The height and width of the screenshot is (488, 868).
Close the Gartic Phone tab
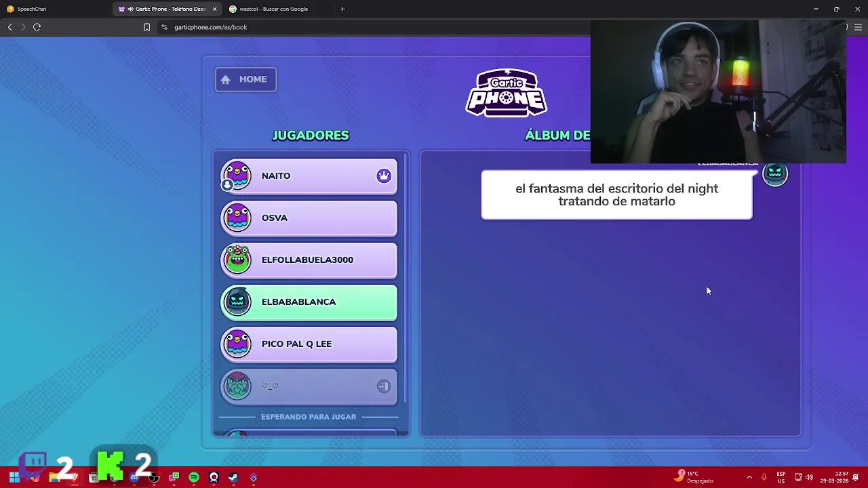point(215,9)
